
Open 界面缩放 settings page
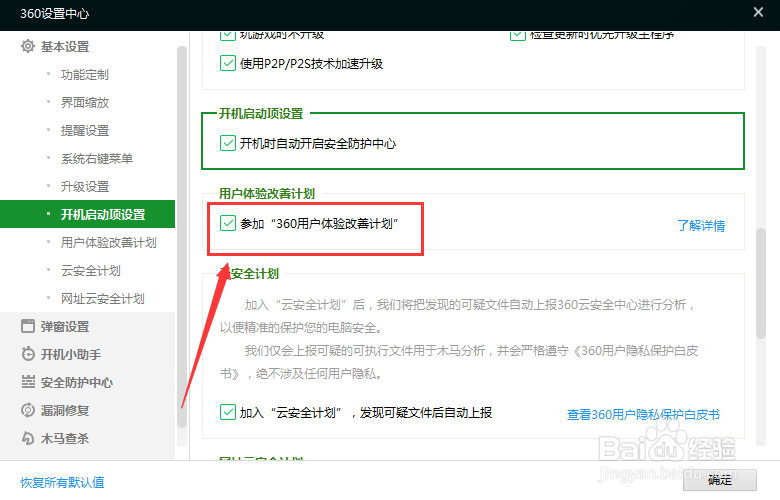tap(85, 102)
